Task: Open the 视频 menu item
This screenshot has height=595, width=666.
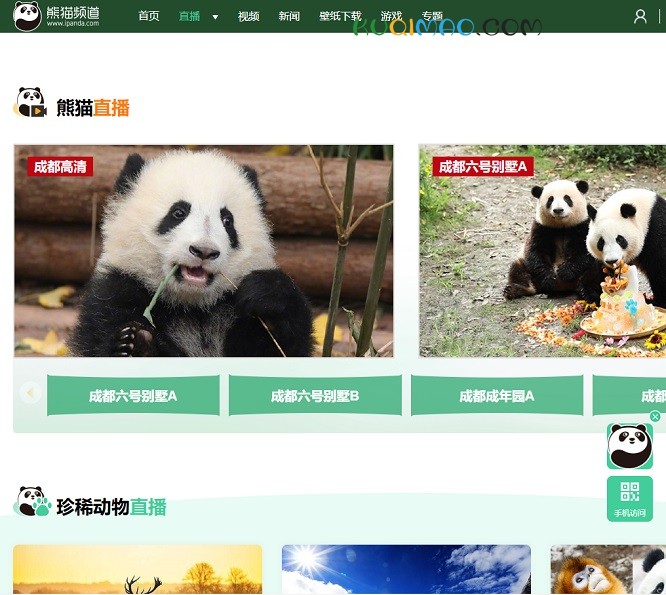Action: 248,16
